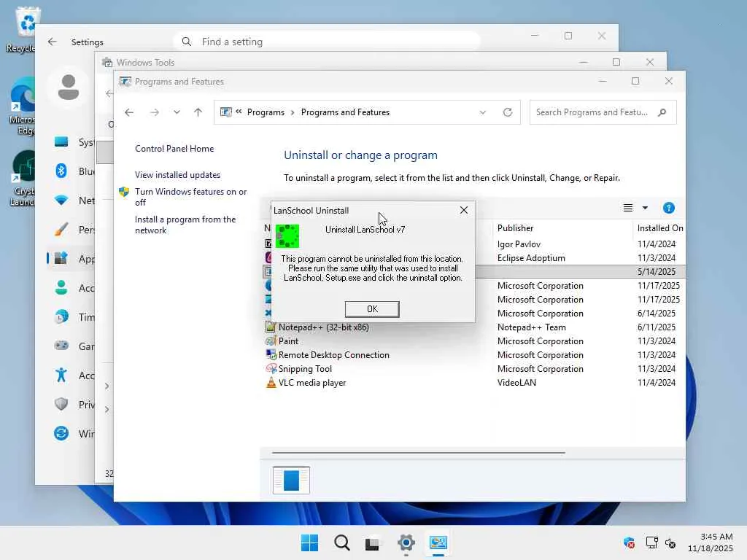The height and width of the screenshot is (560, 747).
Task: Sort by Installed On column header
Action: [x=659, y=228]
